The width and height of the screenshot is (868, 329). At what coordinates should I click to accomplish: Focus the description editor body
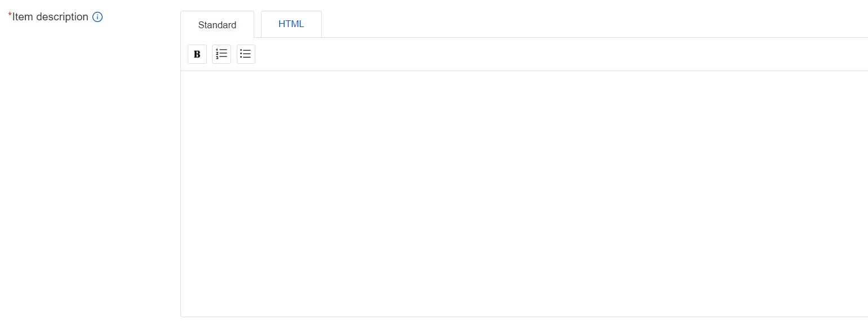pos(524,192)
